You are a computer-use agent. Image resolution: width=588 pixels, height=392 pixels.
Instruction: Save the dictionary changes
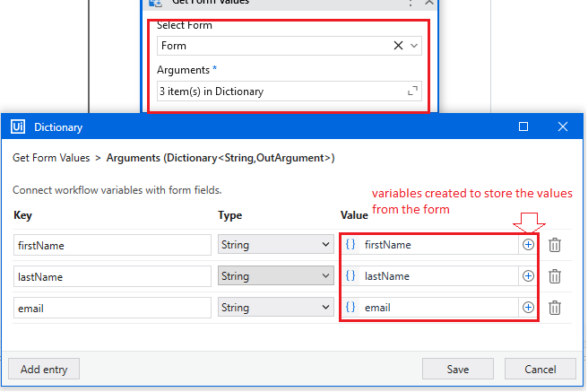pos(458,369)
